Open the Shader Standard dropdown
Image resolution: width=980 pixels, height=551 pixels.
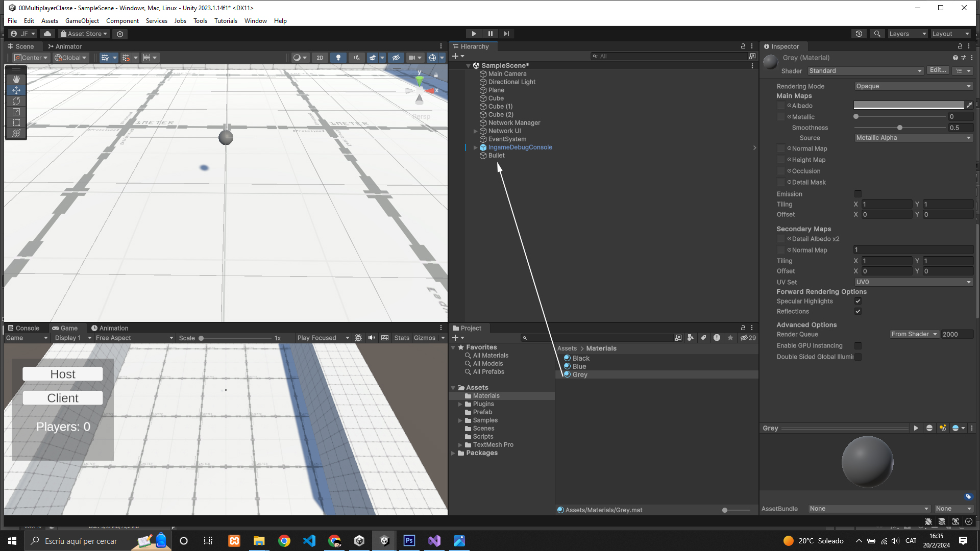click(865, 71)
